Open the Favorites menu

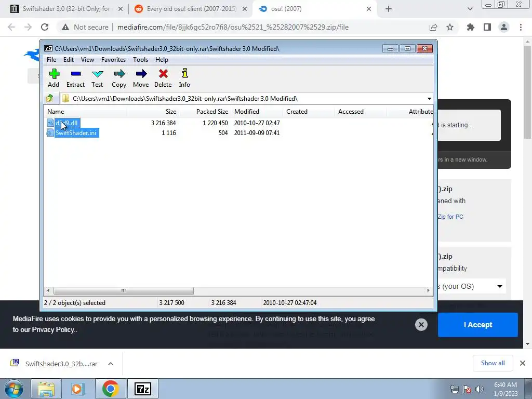coord(113,60)
